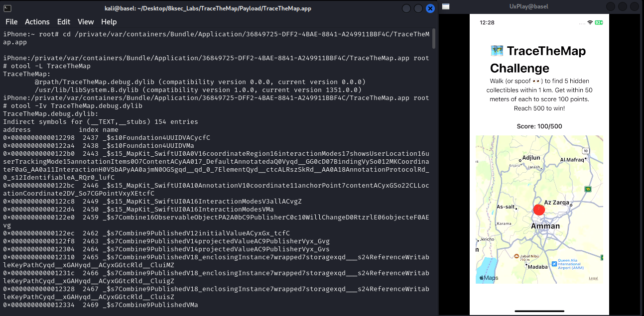
Task: Tap the iPhone home indicator bar
Action: [x=539, y=312]
